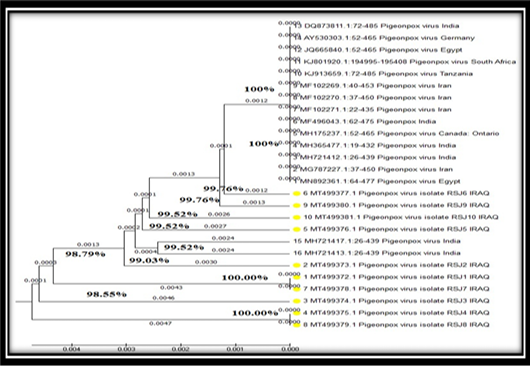This screenshot has width=530, height=366.
Task: Click the yellow marker beside isolate RSJ2
Action: click(296, 265)
